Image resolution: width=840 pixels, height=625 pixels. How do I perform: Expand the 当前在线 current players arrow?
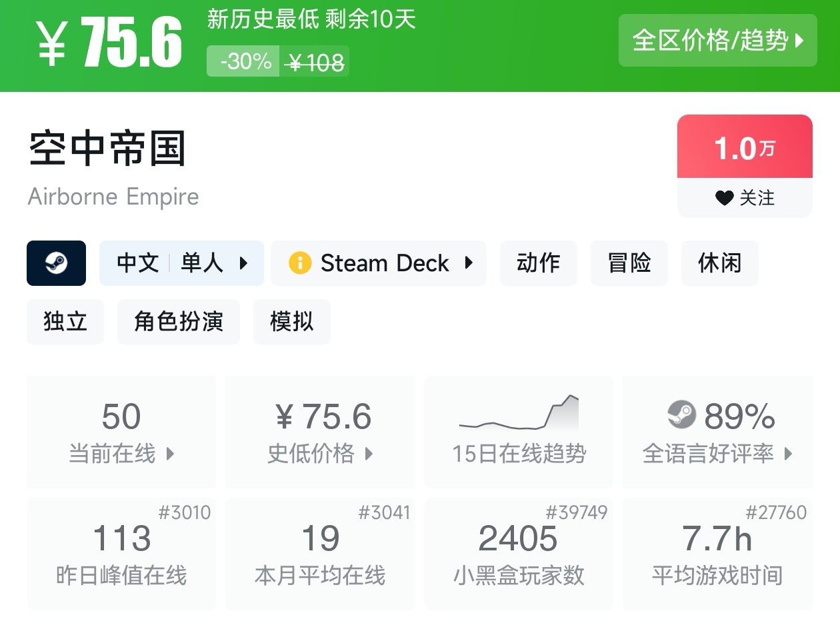[171, 454]
